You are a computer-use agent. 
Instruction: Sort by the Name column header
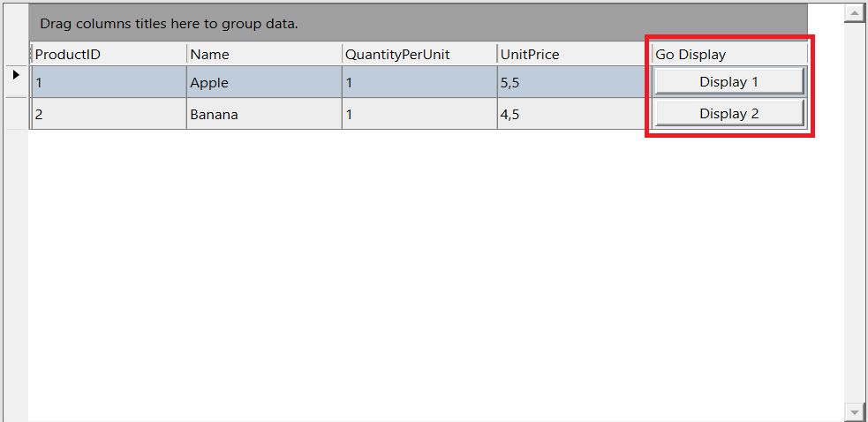264,55
